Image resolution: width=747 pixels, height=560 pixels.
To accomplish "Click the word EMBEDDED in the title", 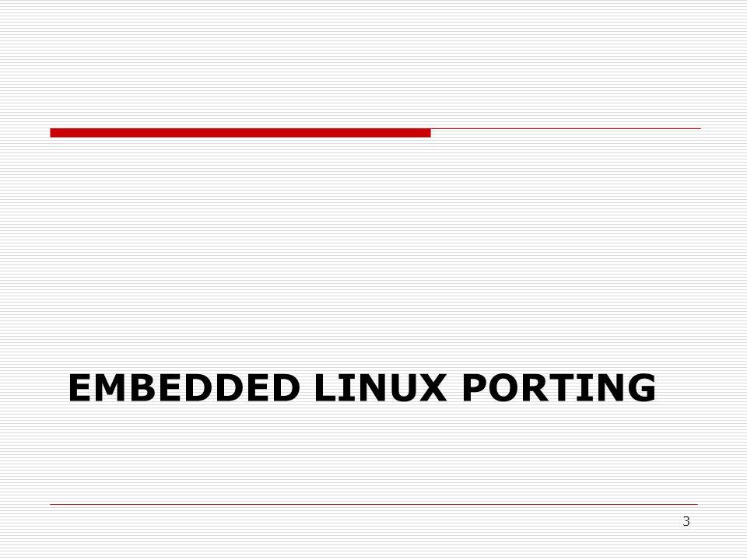I will point(184,387).
